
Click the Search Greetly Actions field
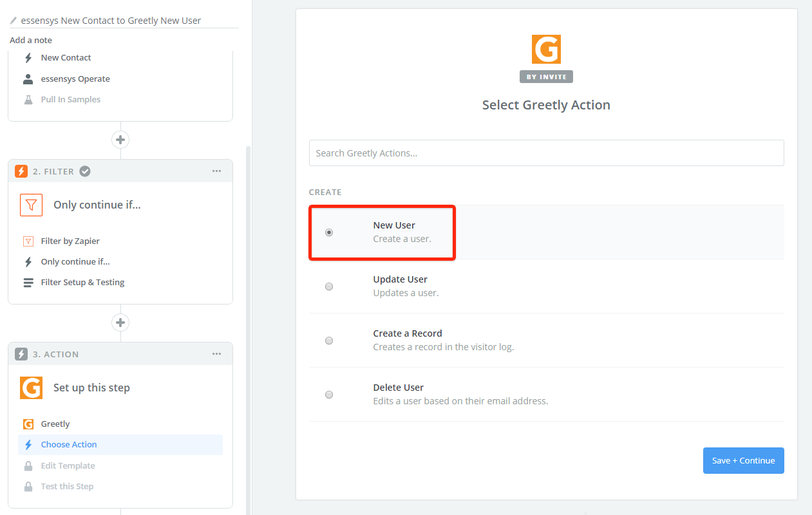point(546,153)
